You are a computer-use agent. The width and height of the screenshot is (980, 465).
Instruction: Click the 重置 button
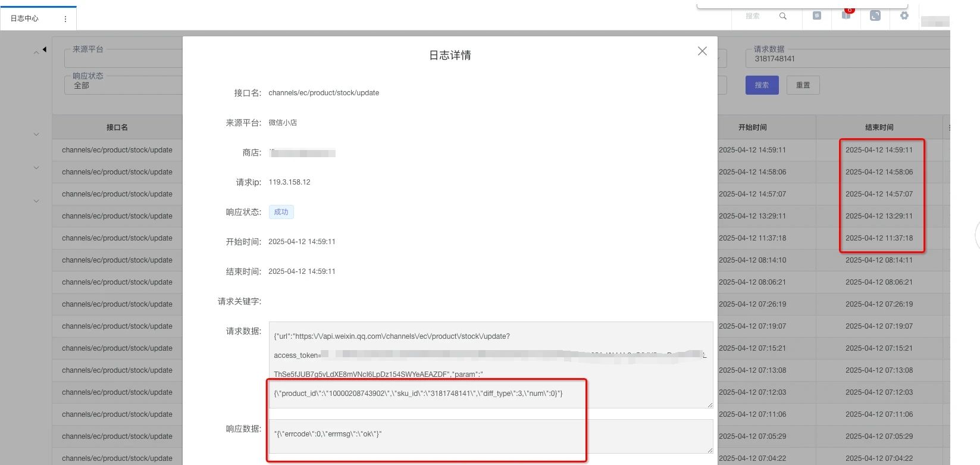[x=803, y=85]
